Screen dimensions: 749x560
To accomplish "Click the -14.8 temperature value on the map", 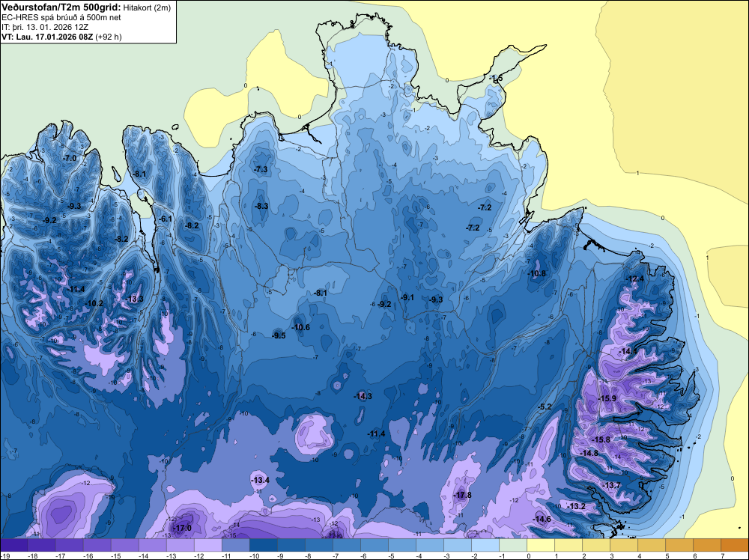I will (589, 453).
